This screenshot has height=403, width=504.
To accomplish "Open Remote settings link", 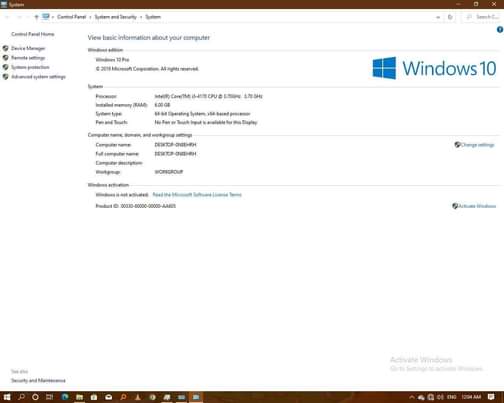I will tap(28, 58).
